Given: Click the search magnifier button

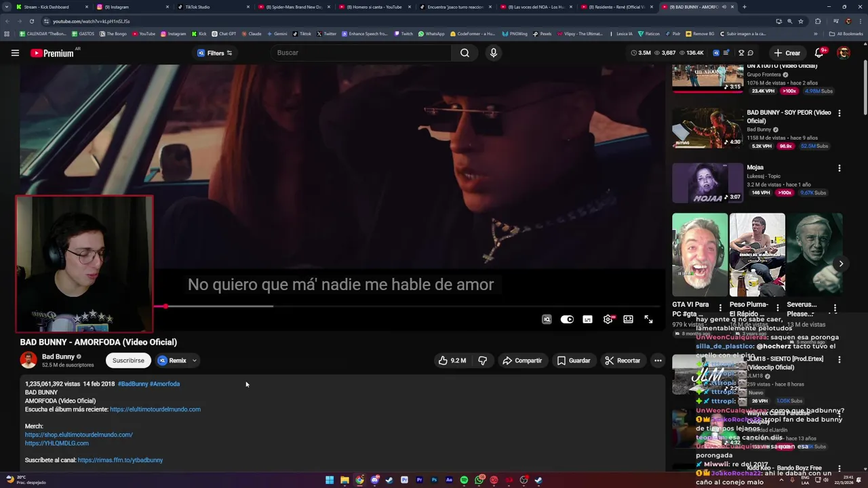Looking at the screenshot, I should [x=465, y=53].
